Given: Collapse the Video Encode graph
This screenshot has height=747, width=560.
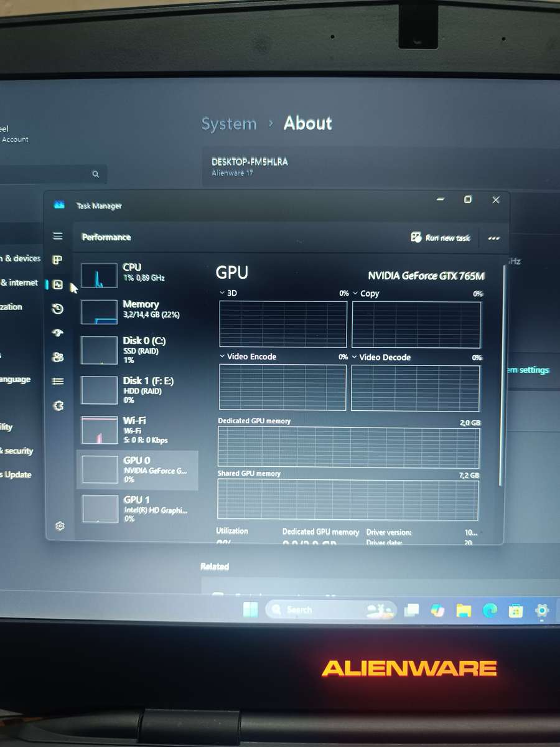Looking at the screenshot, I should point(222,356).
